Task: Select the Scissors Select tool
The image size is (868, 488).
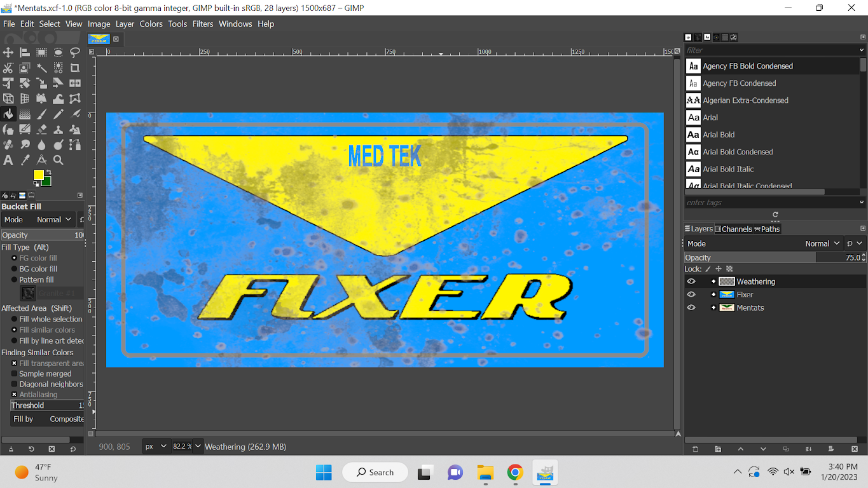Action: pos(8,67)
